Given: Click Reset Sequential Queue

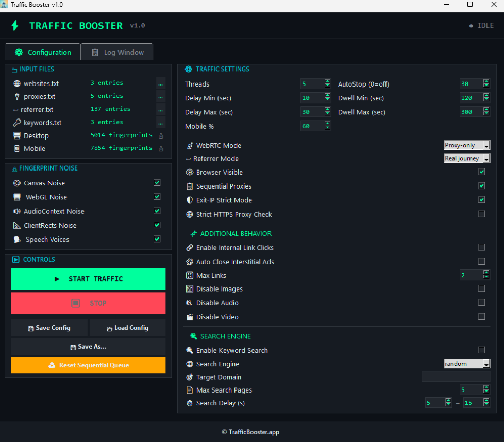Looking at the screenshot, I should tap(88, 365).
